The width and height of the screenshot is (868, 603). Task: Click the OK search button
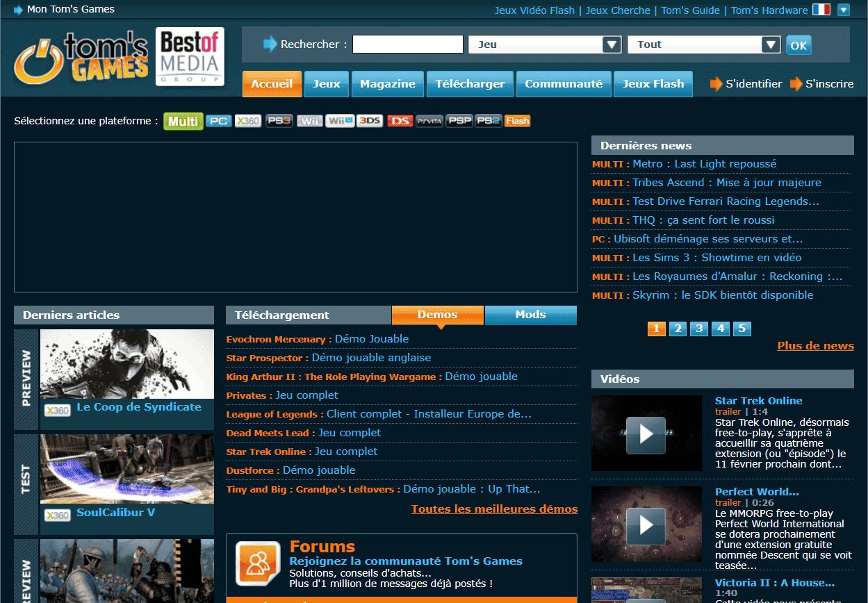point(799,45)
